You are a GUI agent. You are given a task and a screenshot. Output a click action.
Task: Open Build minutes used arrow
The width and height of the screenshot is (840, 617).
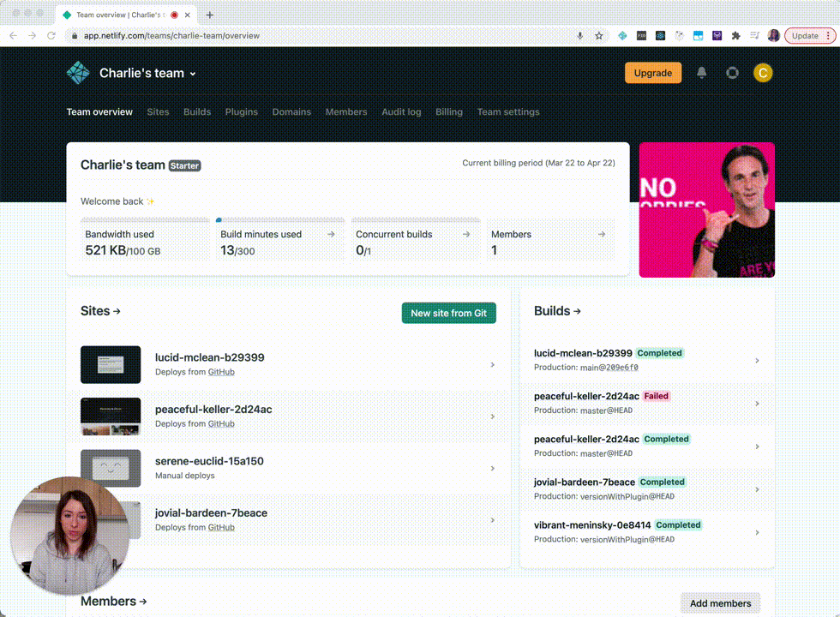point(331,234)
